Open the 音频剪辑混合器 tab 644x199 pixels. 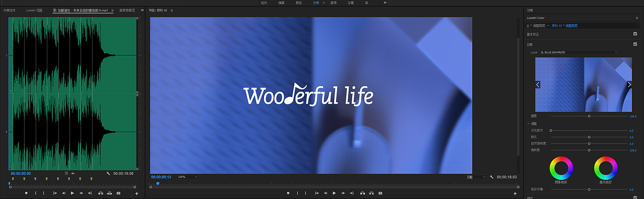(127, 10)
